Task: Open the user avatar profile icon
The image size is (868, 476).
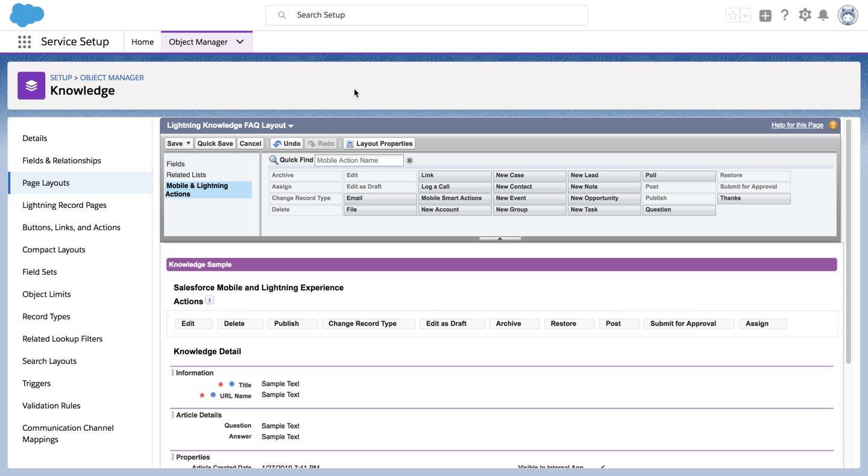Action: point(847,14)
